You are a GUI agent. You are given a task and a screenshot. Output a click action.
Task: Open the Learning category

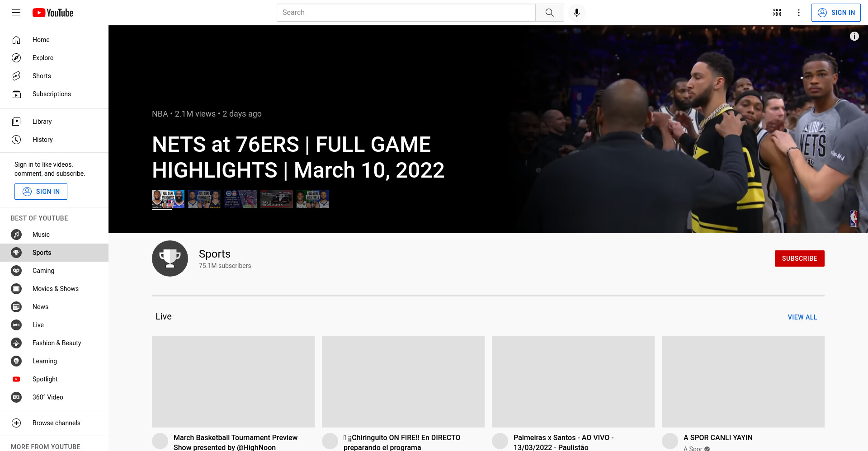pos(54,361)
